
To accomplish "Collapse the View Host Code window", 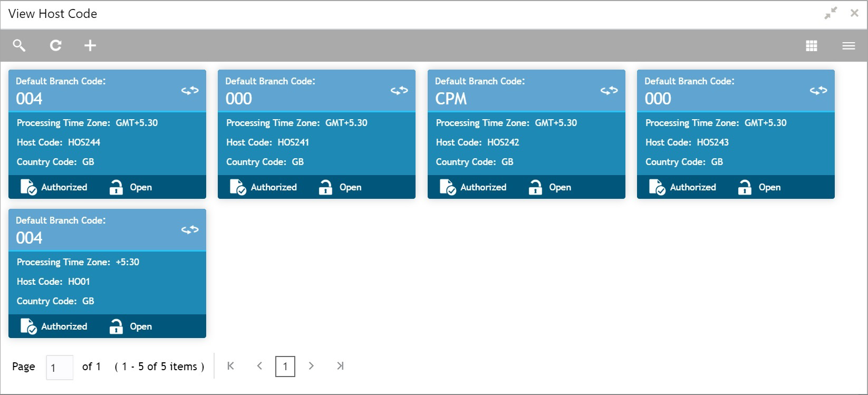I will pyautogui.click(x=831, y=13).
